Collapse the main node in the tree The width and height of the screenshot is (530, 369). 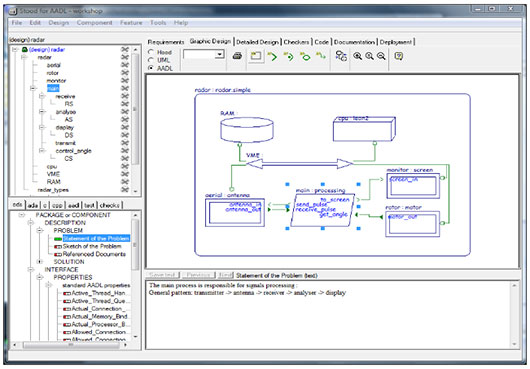click(x=33, y=89)
